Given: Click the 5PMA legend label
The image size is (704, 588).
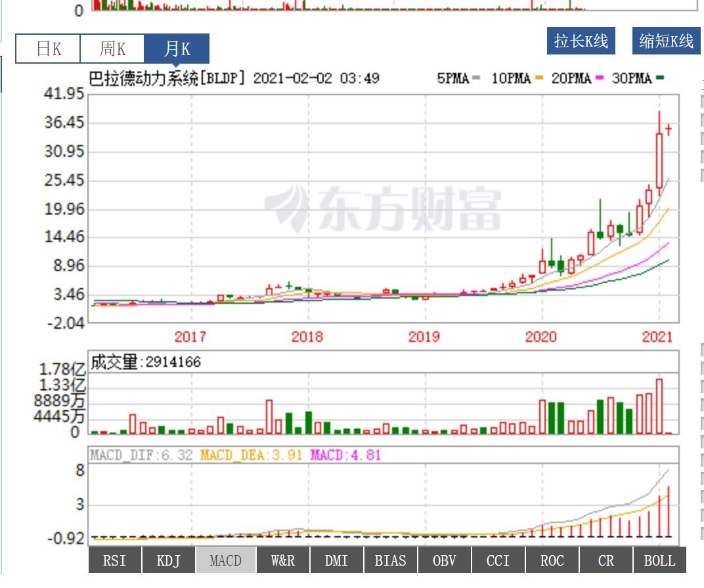Looking at the screenshot, I should [x=453, y=79].
